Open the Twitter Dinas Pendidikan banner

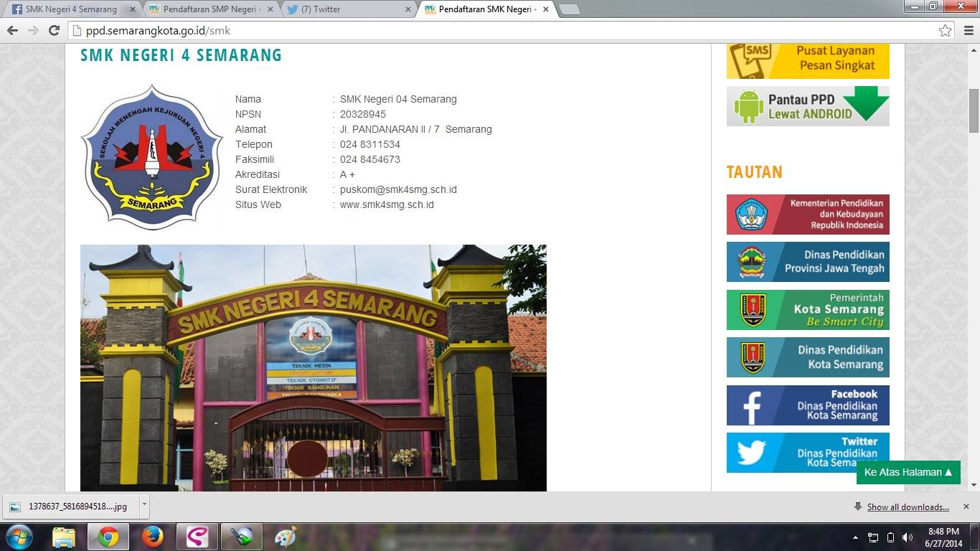(808, 453)
